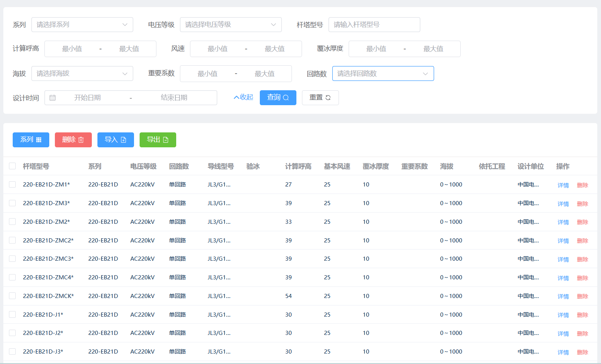Open the 海拔 select dropdown

click(82, 73)
